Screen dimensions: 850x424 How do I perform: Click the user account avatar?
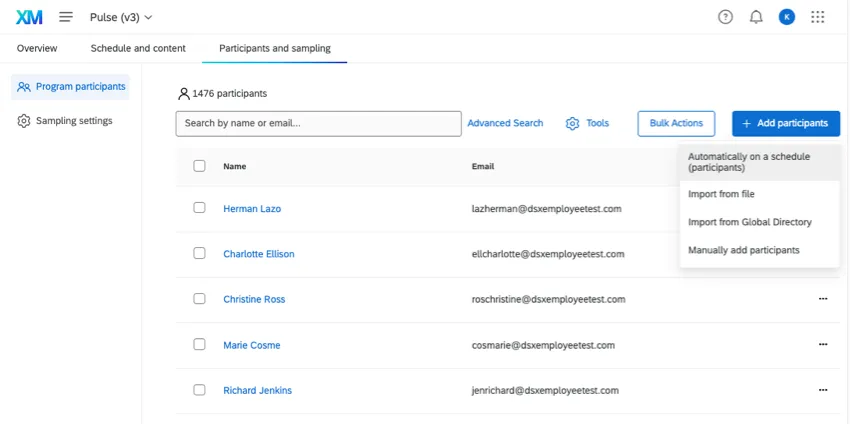point(787,17)
